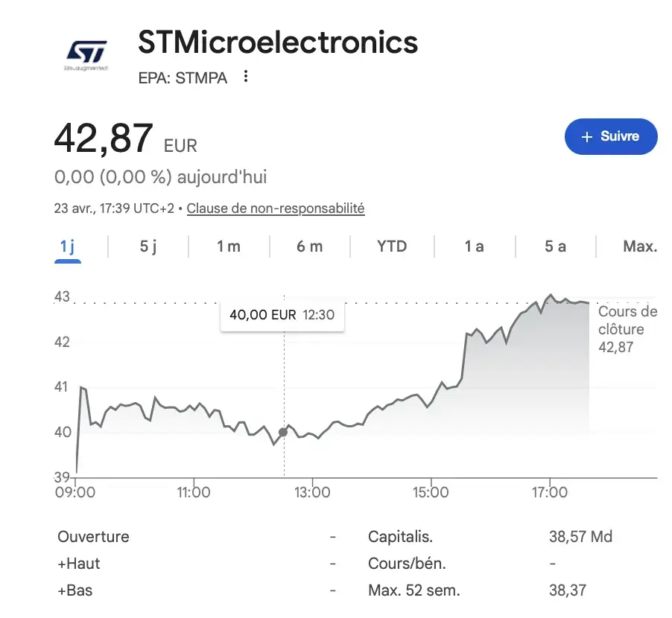Image resolution: width=672 pixels, height=618 pixels.
Task: Select the 1j time range tab
Action: [68, 246]
